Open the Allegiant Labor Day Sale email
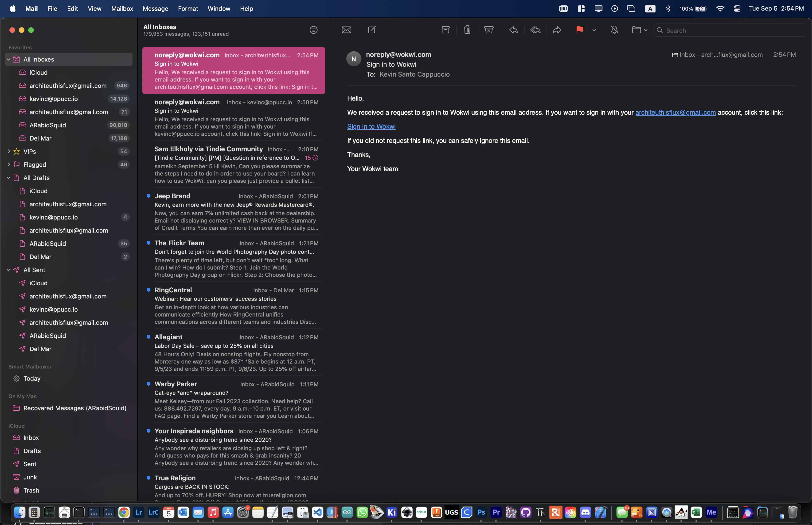The image size is (812, 525). pos(234,353)
